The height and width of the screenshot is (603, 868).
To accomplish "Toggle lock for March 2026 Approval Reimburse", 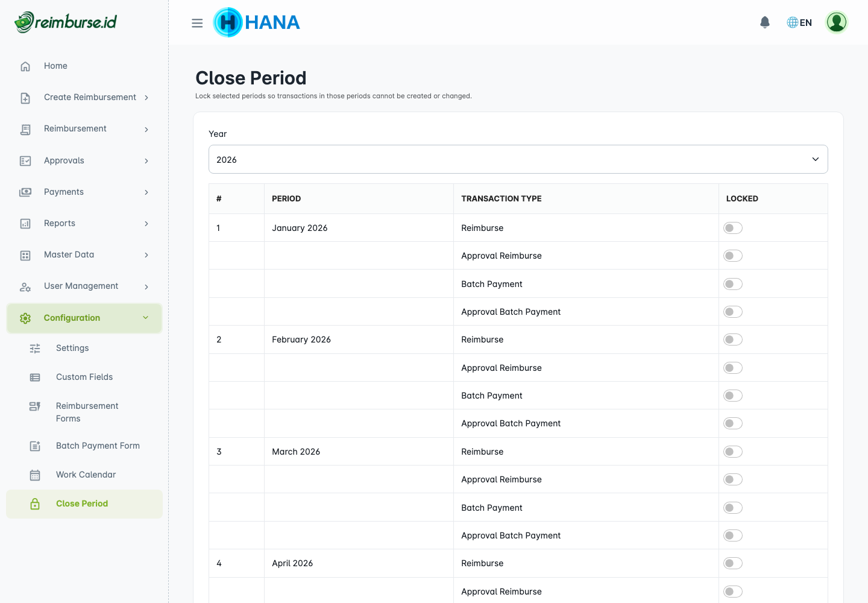I will pos(733,479).
